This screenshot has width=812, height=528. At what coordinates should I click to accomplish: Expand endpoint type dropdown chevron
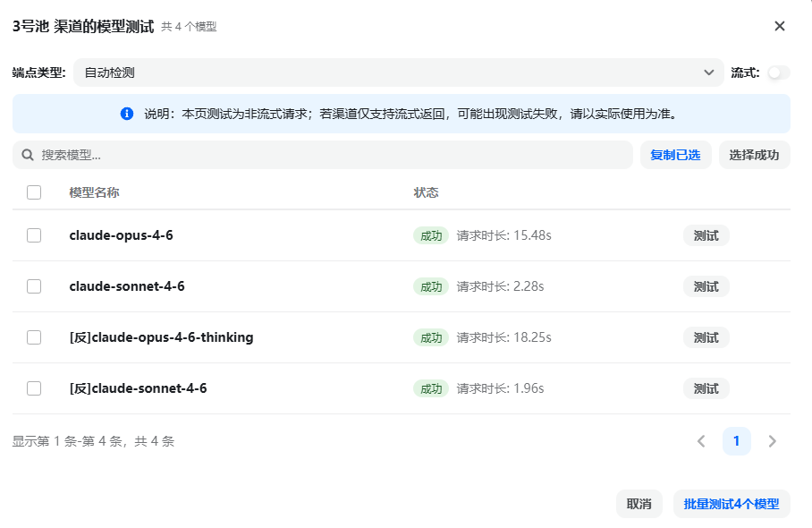click(709, 72)
